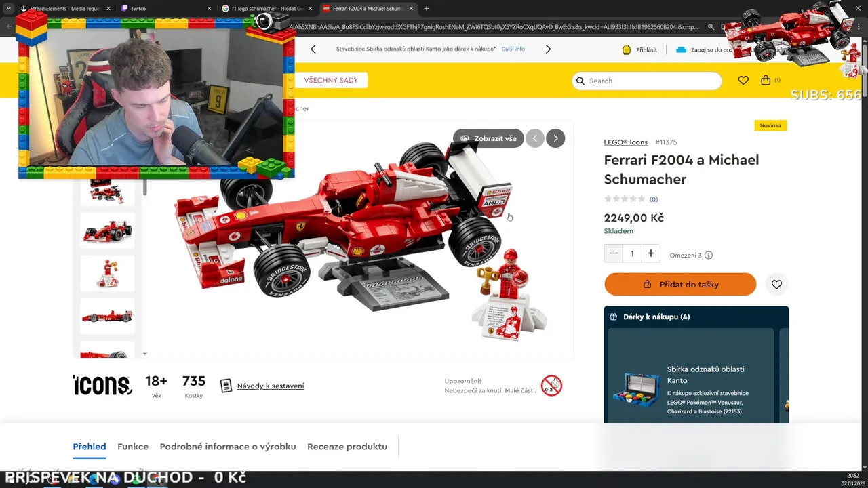Image resolution: width=868 pixels, height=488 pixels.
Task: Click the main Ferrari F2004 product image
Action: pyautogui.click(x=359, y=241)
